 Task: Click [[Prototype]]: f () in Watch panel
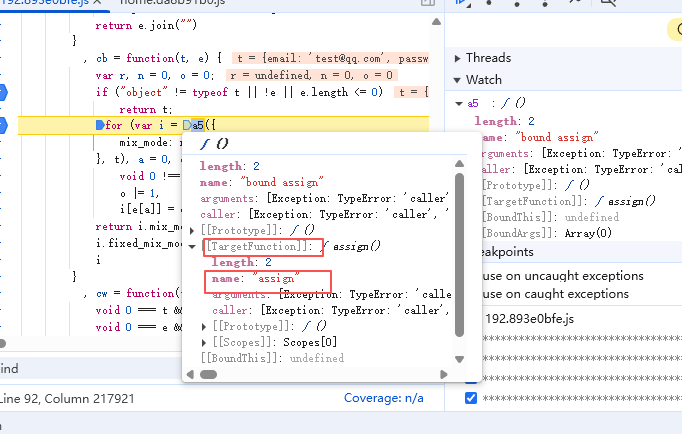535,185
